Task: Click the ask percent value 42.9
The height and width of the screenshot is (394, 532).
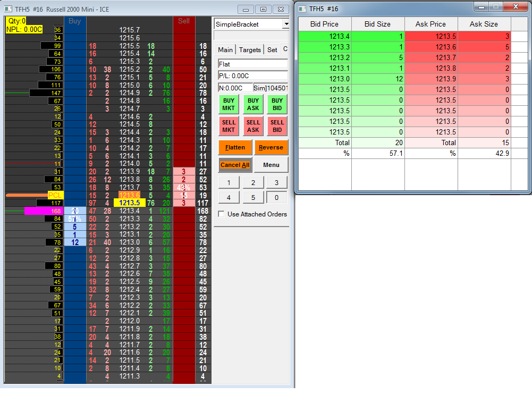Action: 485,153
